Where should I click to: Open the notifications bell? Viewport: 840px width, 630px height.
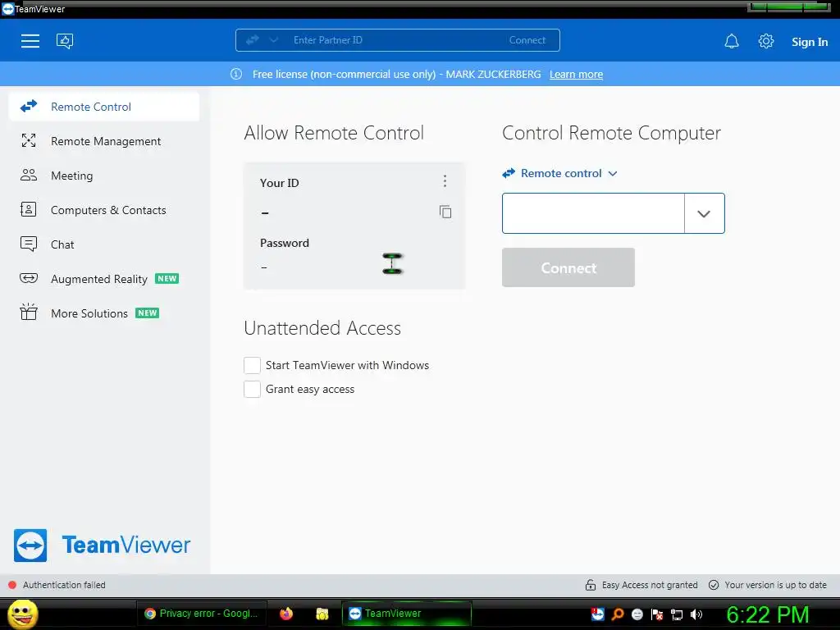(731, 41)
